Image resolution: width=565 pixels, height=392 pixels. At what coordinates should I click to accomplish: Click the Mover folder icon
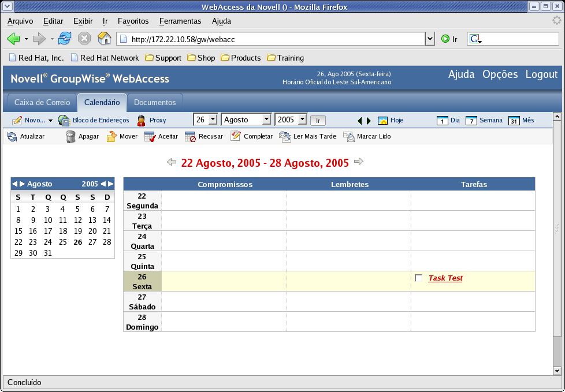(111, 136)
